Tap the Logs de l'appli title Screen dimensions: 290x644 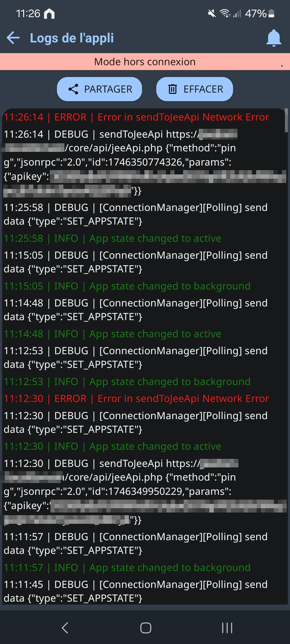pos(72,38)
